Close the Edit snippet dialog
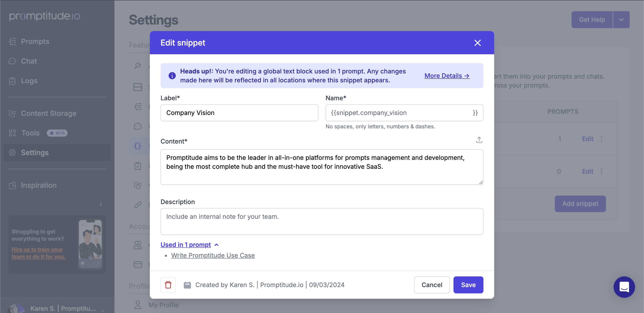The height and width of the screenshot is (313, 644). (477, 43)
